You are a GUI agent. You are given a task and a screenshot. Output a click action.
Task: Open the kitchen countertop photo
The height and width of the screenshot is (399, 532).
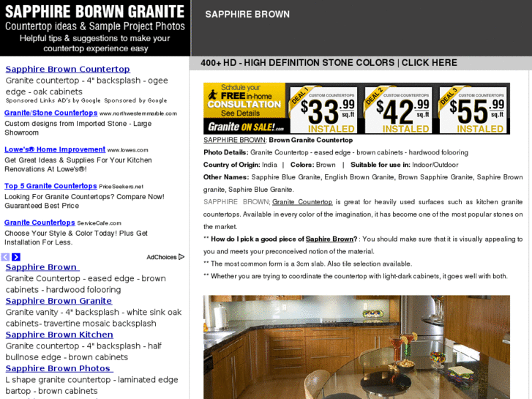coord(356,347)
